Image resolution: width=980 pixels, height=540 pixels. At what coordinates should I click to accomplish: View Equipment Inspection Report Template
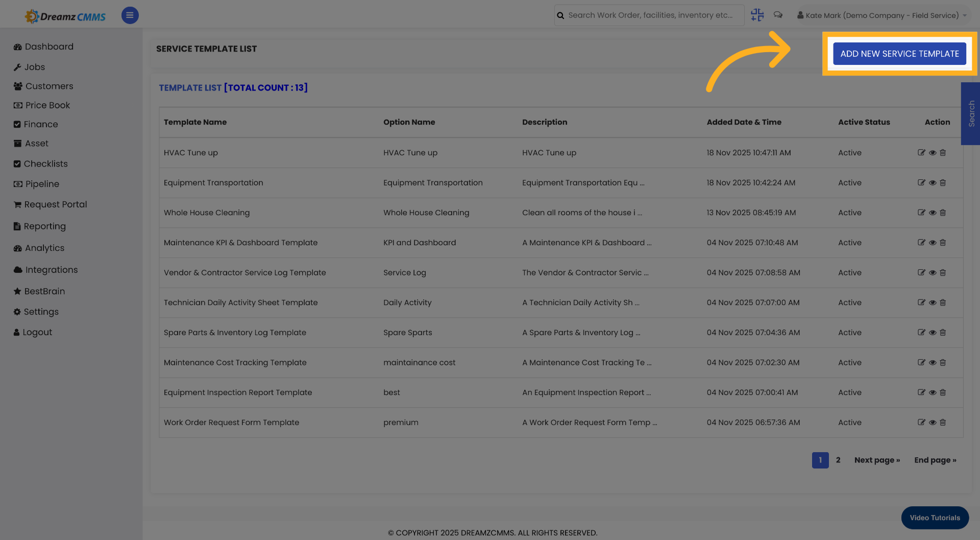[x=933, y=392]
